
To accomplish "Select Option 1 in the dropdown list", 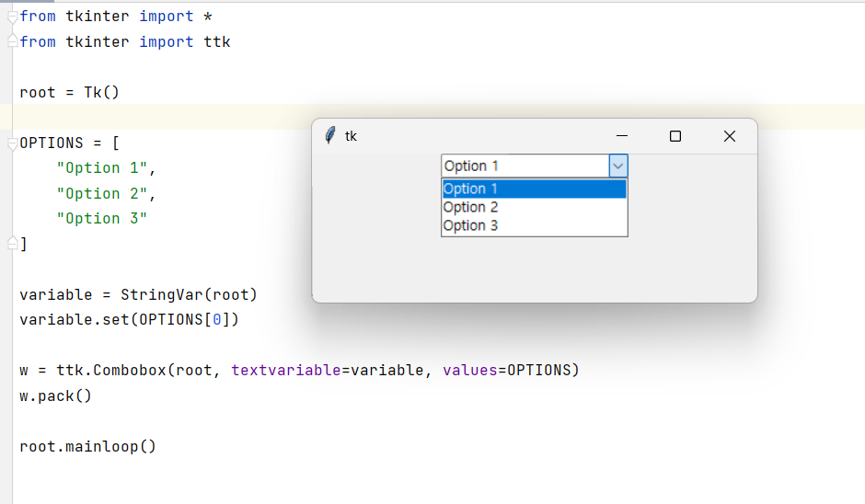I will tap(534, 189).
